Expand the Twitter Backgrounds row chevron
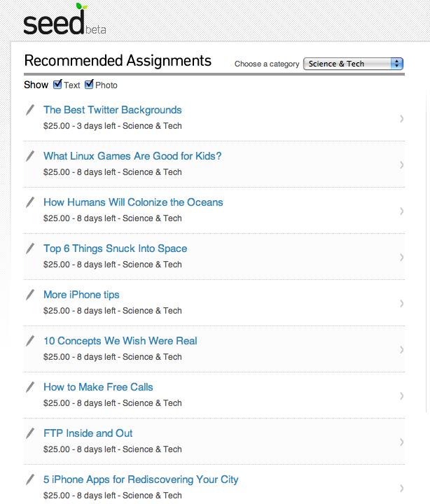This screenshot has height=504, width=430. (x=401, y=118)
